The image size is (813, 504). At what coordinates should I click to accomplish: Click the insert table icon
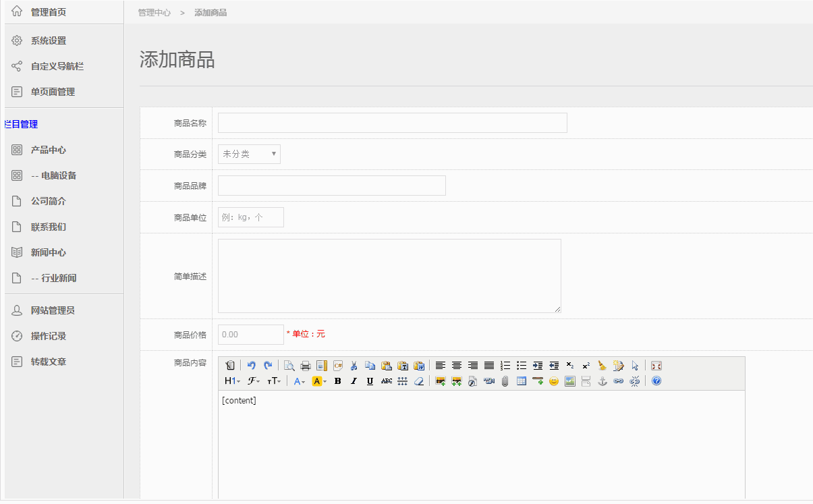point(522,381)
